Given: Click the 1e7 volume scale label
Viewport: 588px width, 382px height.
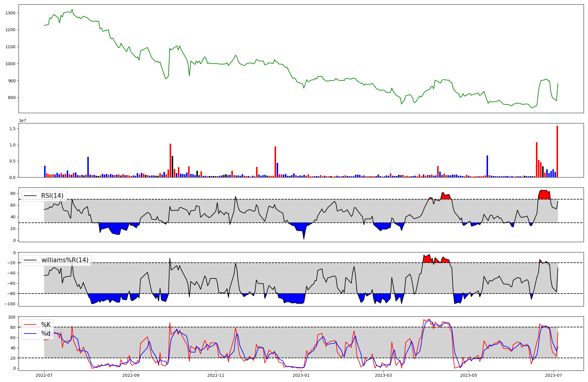Looking at the screenshot, I should coord(23,121).
